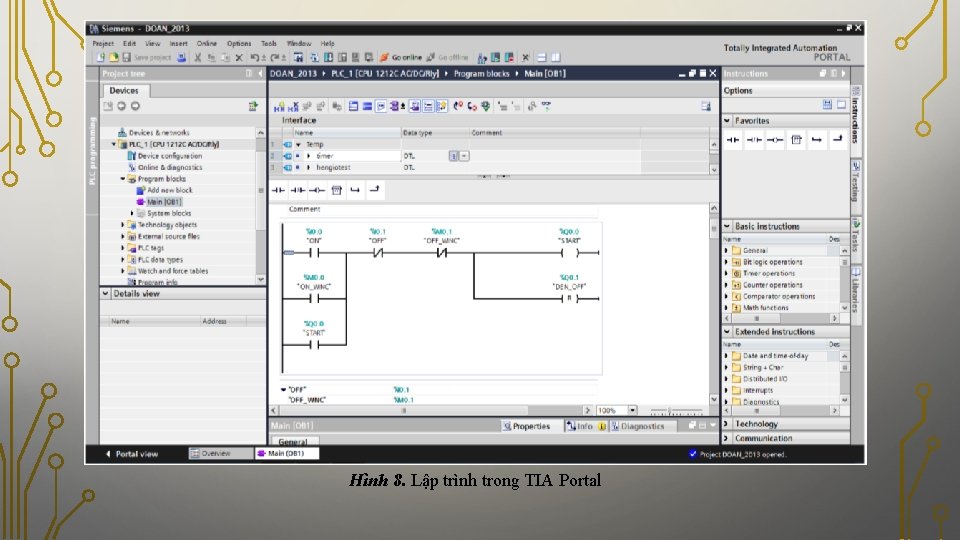Click the Print icon in main toolbar

point(181,58)
